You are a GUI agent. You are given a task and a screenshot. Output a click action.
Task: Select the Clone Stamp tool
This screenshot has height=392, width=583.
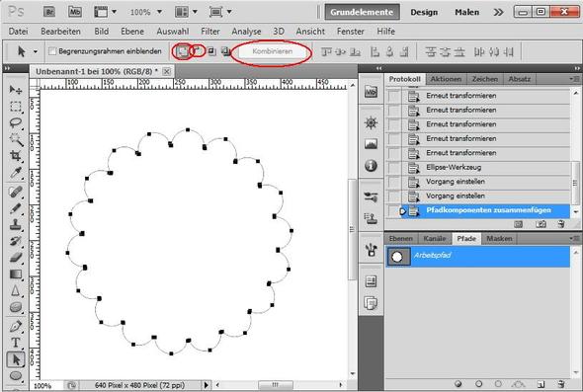pos(15,225)
